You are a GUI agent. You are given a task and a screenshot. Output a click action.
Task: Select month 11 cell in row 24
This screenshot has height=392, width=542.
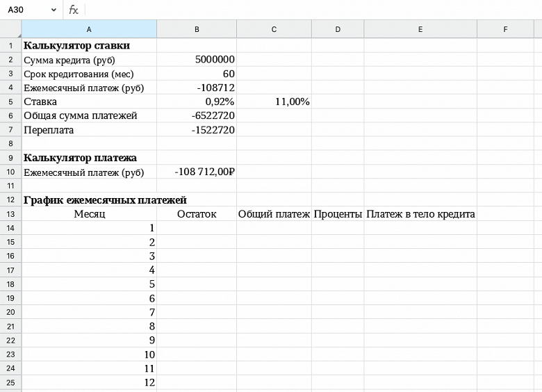click(x=89, y=368)
